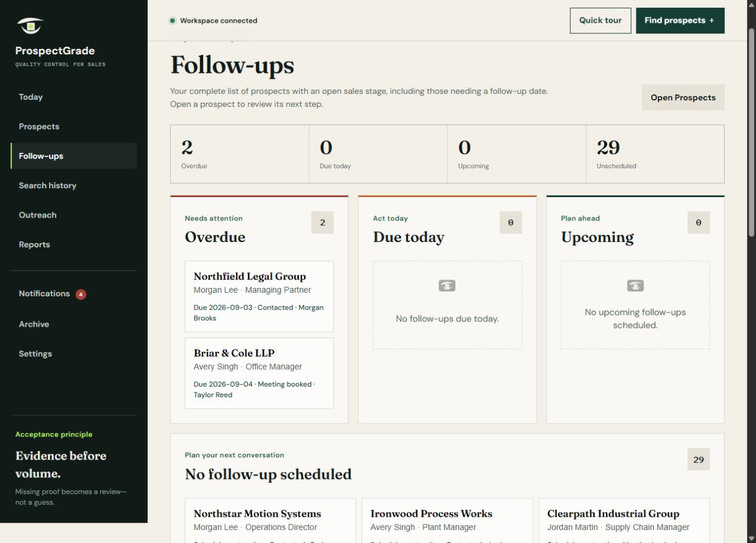This screenshot has height=543, width=756.
Task: Click the Overdue panel count badge 2
Action: (323, 223)
